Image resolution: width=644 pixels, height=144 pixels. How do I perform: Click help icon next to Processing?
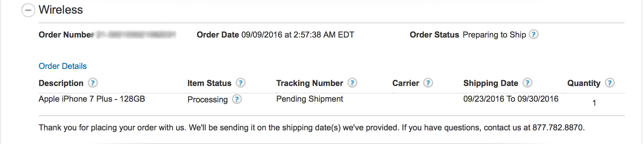(237, 99)
